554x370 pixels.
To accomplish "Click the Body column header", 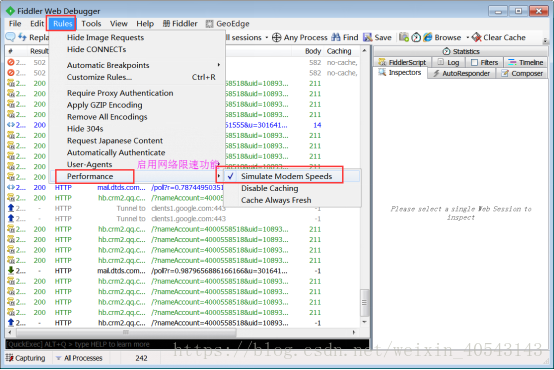I will coord(313,51).
